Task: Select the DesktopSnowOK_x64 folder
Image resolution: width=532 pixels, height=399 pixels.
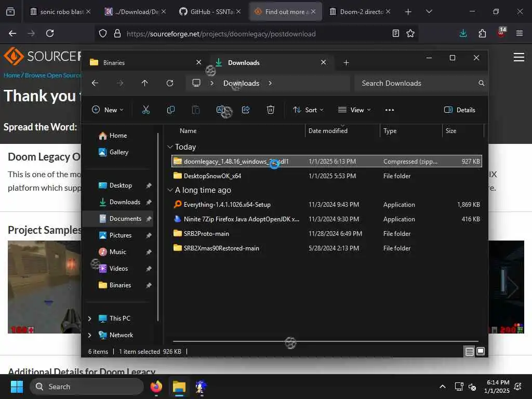Action: (x=327, y=176)
